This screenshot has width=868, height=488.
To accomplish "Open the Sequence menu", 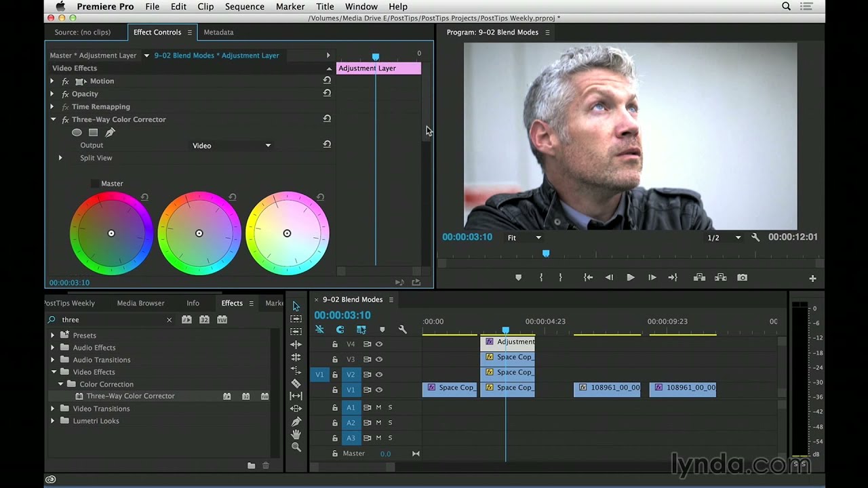I will click(x=244, y=6).
